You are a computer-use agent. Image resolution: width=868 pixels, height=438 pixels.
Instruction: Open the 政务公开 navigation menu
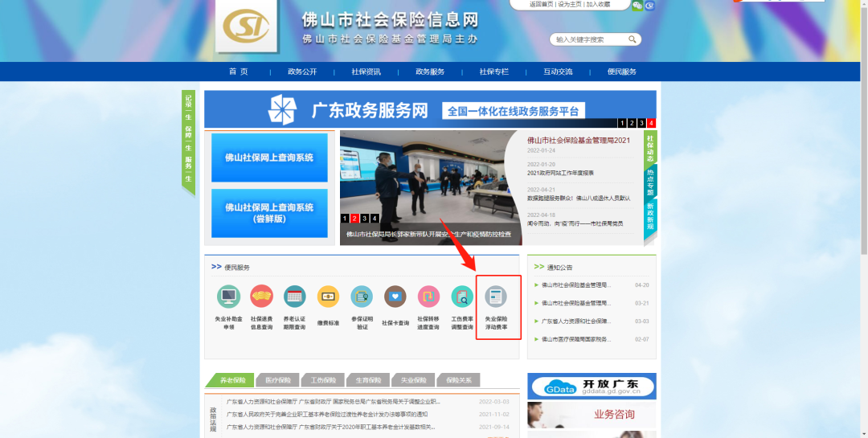302,72
